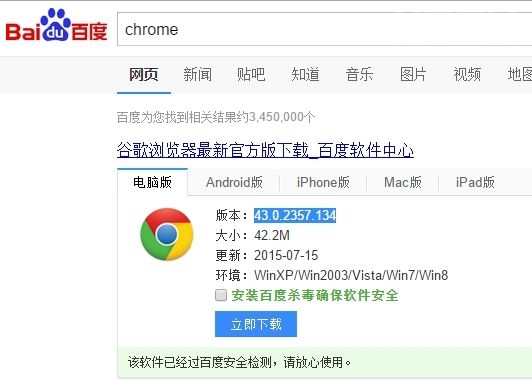Click the Baidu logo
Image resolution: width=532 pixels, height=380 pixels.
coord(56,26)
